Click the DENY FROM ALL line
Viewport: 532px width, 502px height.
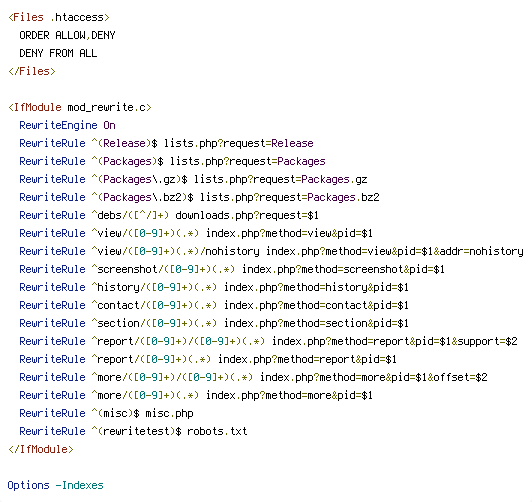click(x=58, y=53)
